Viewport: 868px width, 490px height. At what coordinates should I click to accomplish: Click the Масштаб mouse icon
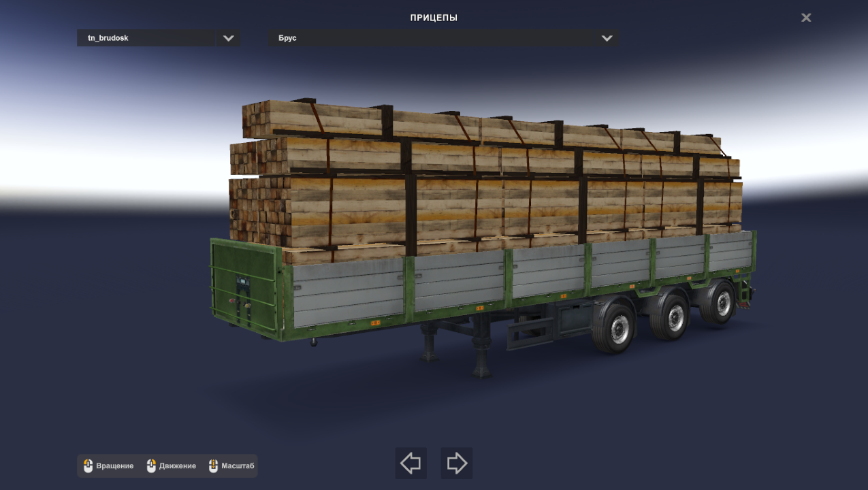214,466
